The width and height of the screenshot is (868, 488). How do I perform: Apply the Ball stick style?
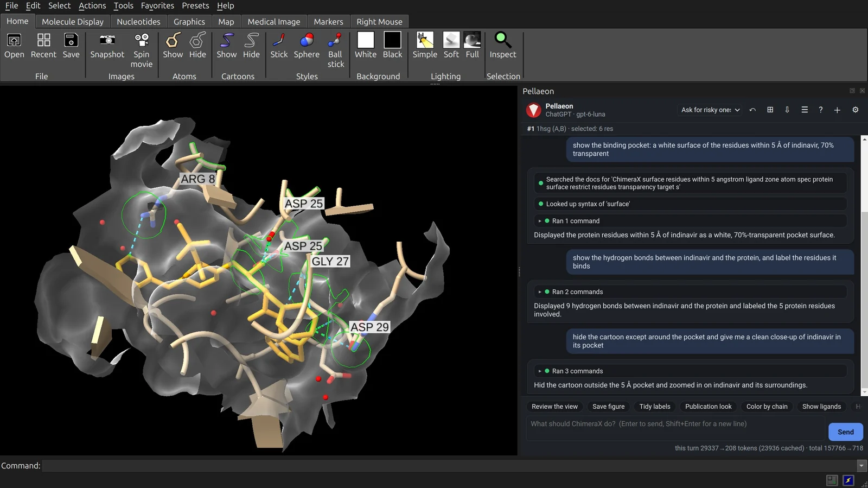click(x=335, y=40)
